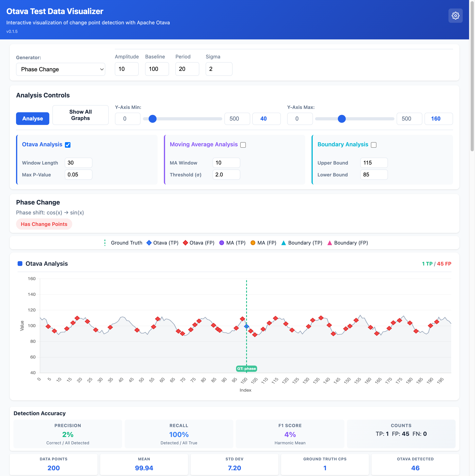Viewport: 475px width, 476px height.
Task: Click the MA Window input field
Action: click(226, 163)
